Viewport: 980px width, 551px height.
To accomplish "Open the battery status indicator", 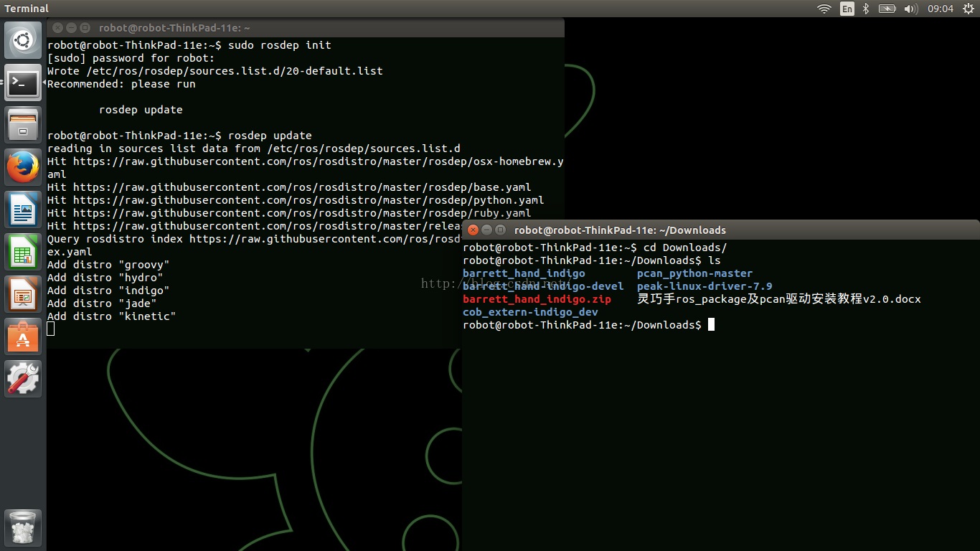I will click(887, 9).
